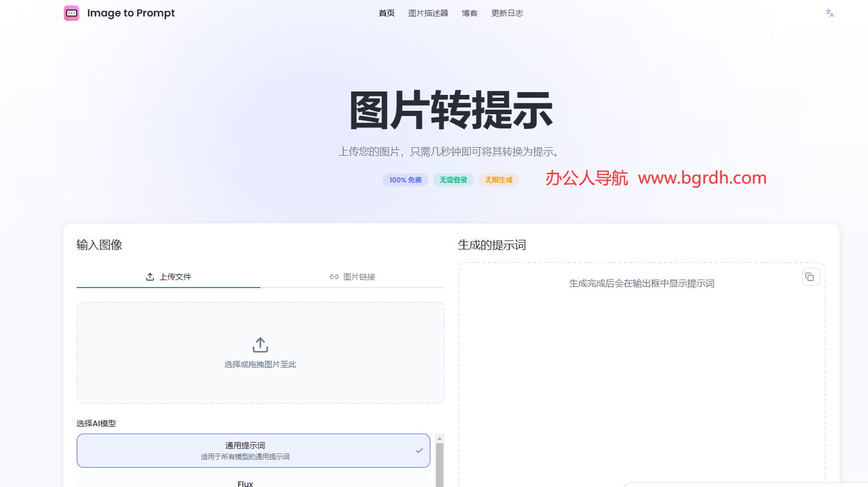Viewport: 868px width, 487px height.
Task: Switch to the 图片链接 tab
Action: (x=352, y=276)
